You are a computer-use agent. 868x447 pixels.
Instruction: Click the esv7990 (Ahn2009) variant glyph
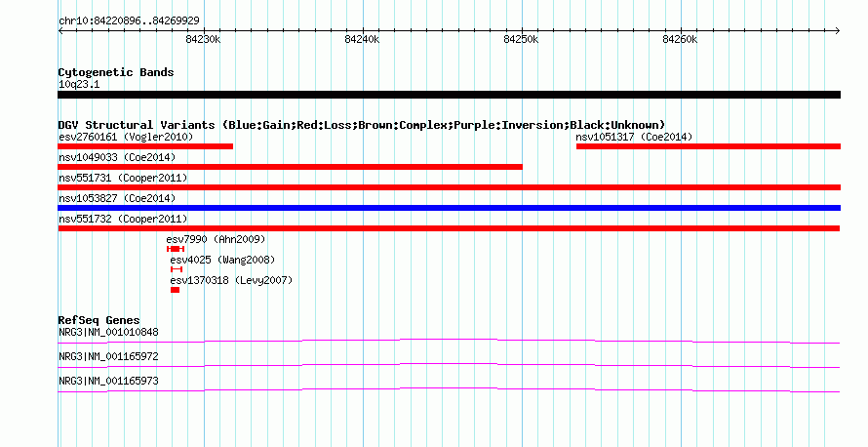coord(176,249)
